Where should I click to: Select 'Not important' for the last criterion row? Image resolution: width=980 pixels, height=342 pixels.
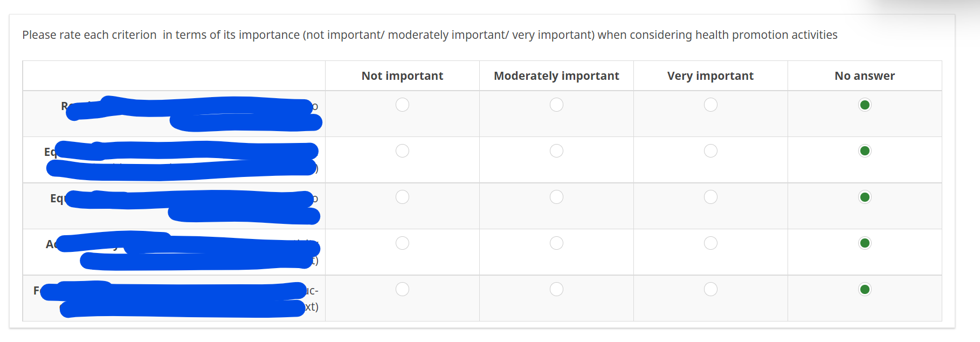[402, 290]
